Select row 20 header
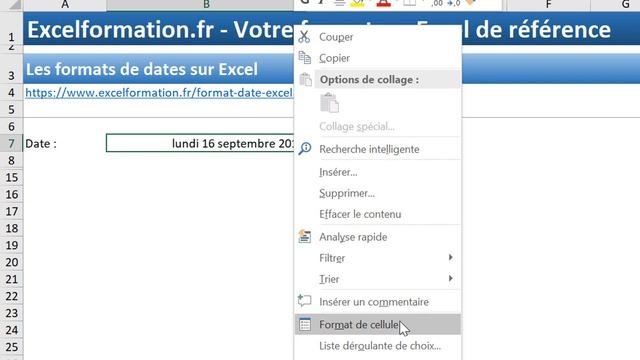The image size is (640, 360). point(11,262)
